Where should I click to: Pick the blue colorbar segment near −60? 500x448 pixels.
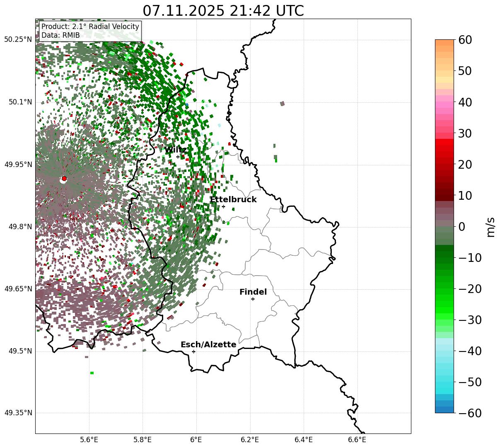click(444, 409)
